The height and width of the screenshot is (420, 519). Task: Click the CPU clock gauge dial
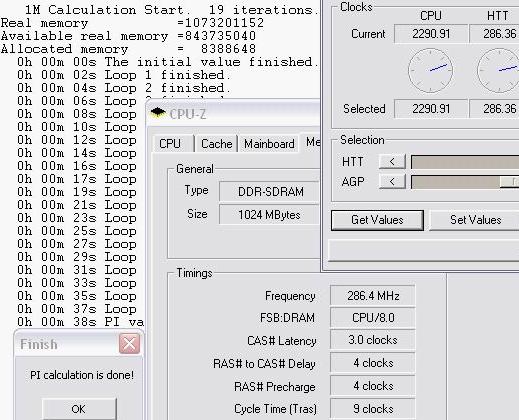pyautogui.click(x=430, y=70)
